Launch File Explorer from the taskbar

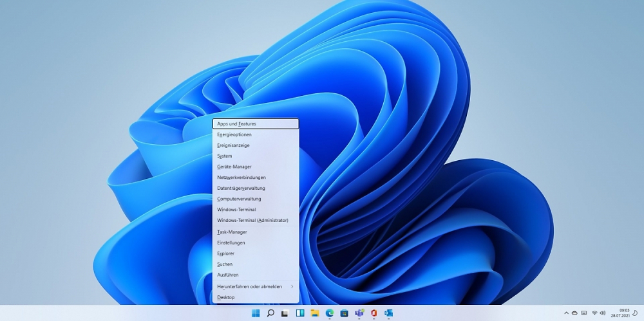(x=315, y=313)
